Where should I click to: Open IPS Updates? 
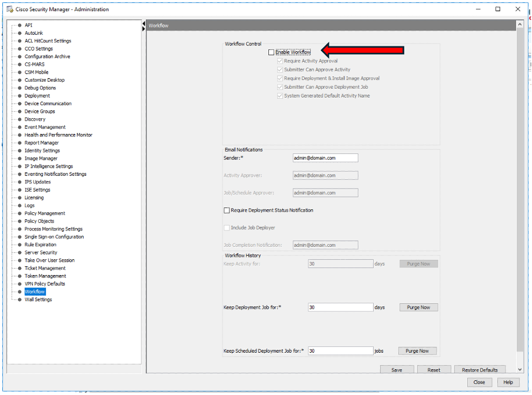(38, 182)
